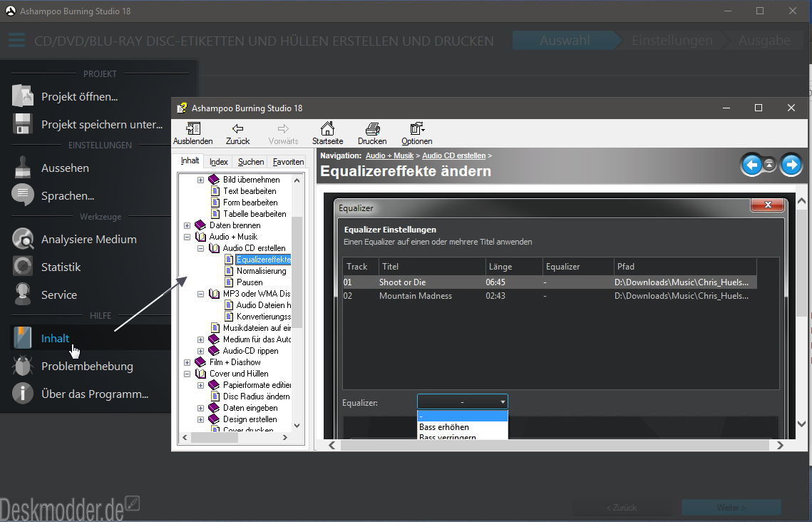
Task: Open Sprachen language settings
Action: pyautogui.click(x=67, y=195)
